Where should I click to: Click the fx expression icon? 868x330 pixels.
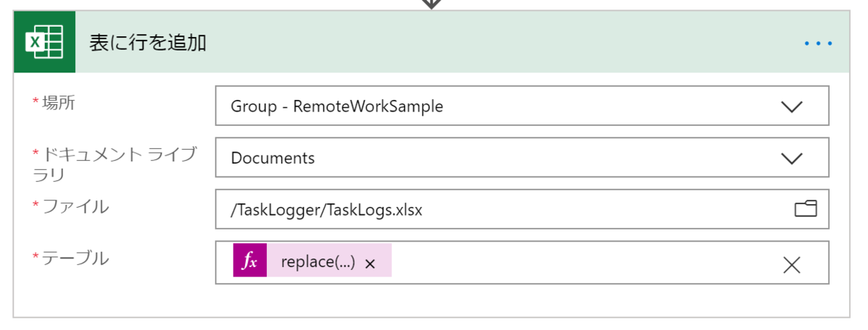[250, 261]
